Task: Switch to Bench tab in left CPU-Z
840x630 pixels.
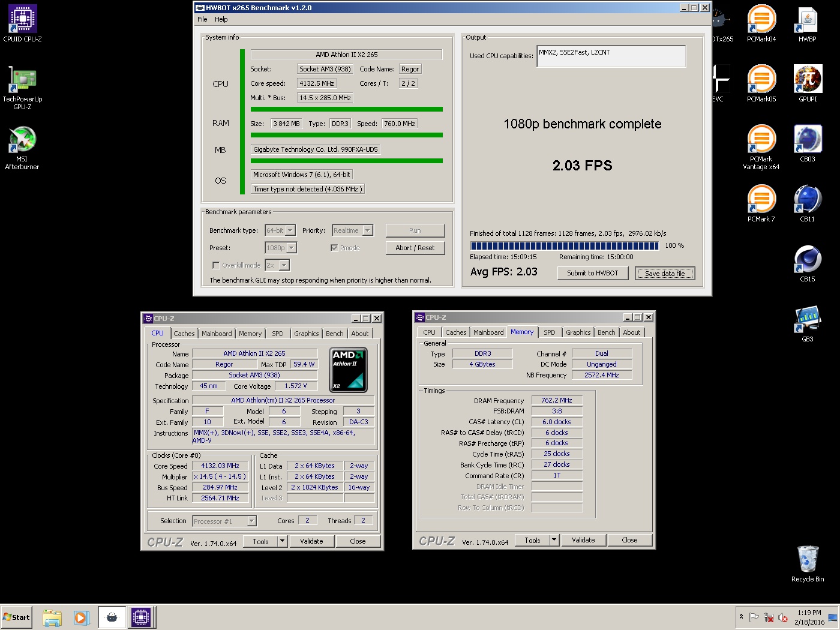Action: [335, 334]
